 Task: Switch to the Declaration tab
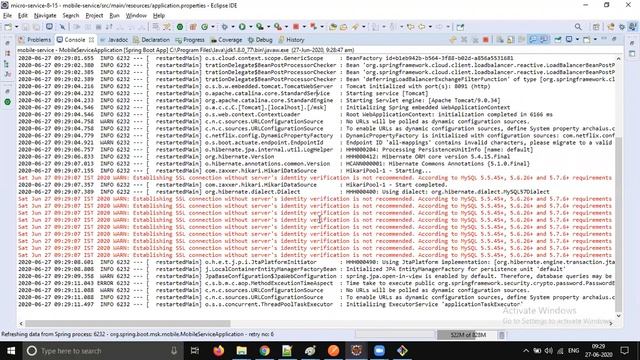point(151,40)
